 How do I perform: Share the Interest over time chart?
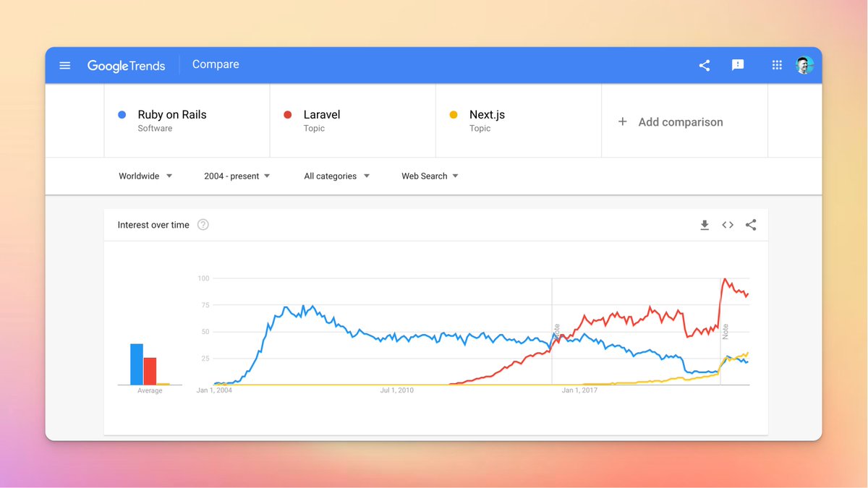pos(751,225)
